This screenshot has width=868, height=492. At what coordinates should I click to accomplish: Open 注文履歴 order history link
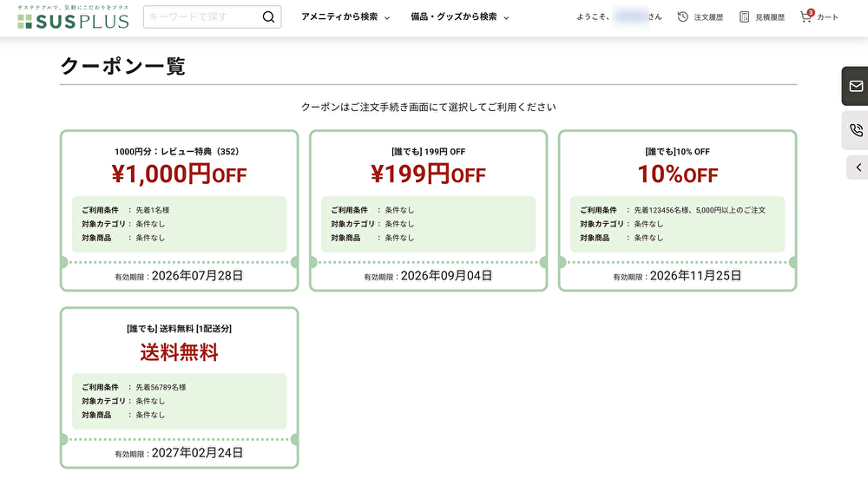[x=708, y=17]
